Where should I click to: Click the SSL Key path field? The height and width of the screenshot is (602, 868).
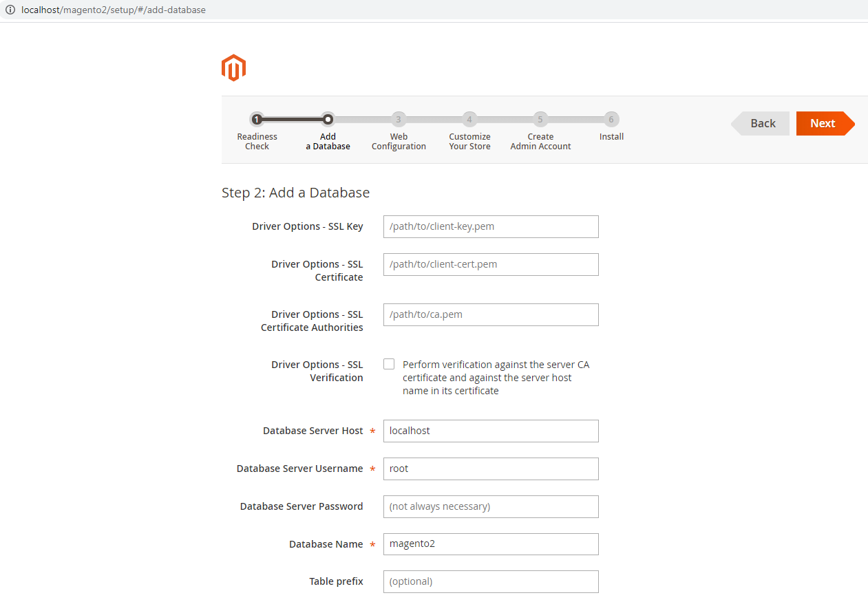click(x=490, y=226)
